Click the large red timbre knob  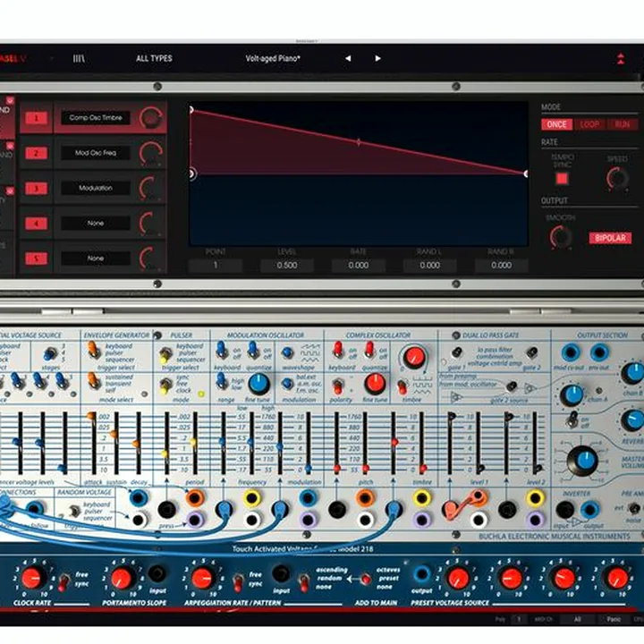click(x=414, y=357)
